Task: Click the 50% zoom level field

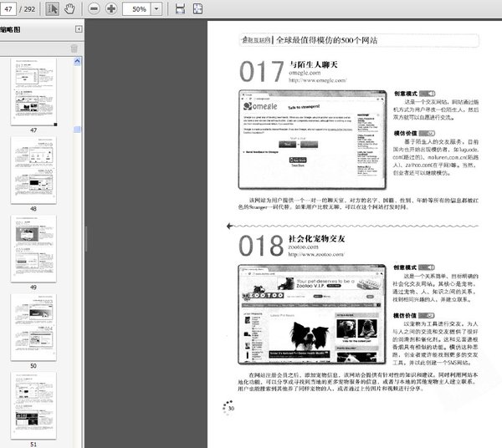Action: click(x=136, y=9)
